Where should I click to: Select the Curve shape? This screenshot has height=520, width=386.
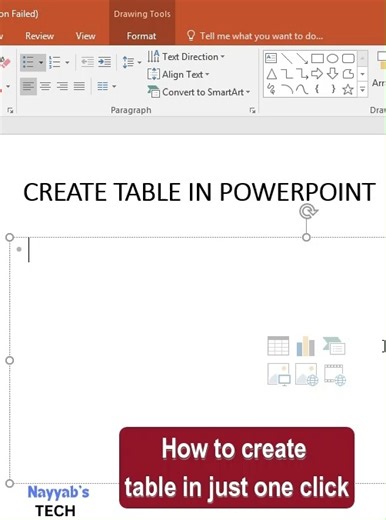pos(302,89)
